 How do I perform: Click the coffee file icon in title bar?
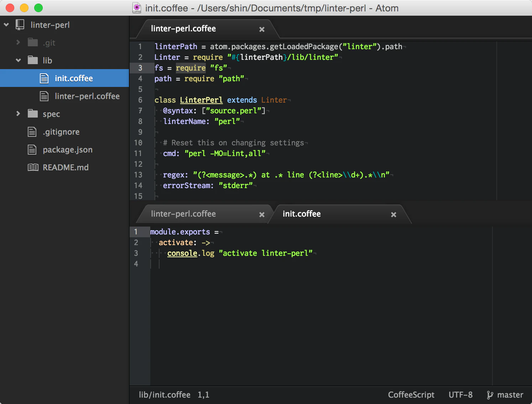click(137, 8)
